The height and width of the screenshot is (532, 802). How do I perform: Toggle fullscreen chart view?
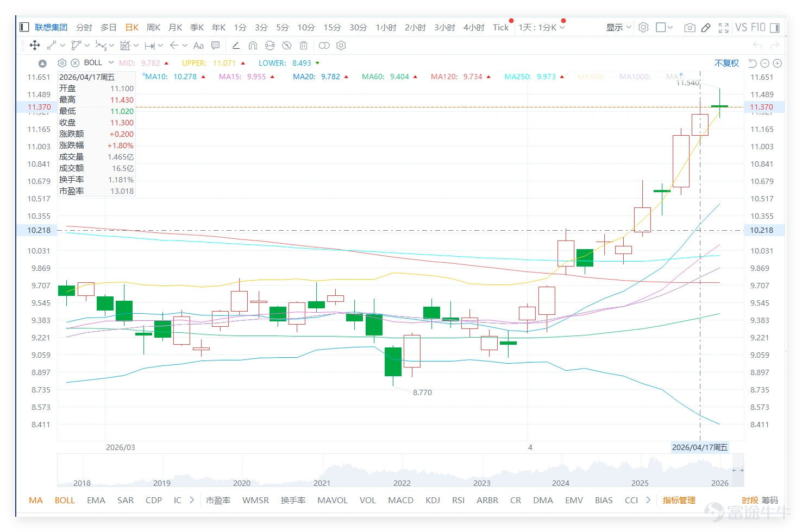point(723,28)
